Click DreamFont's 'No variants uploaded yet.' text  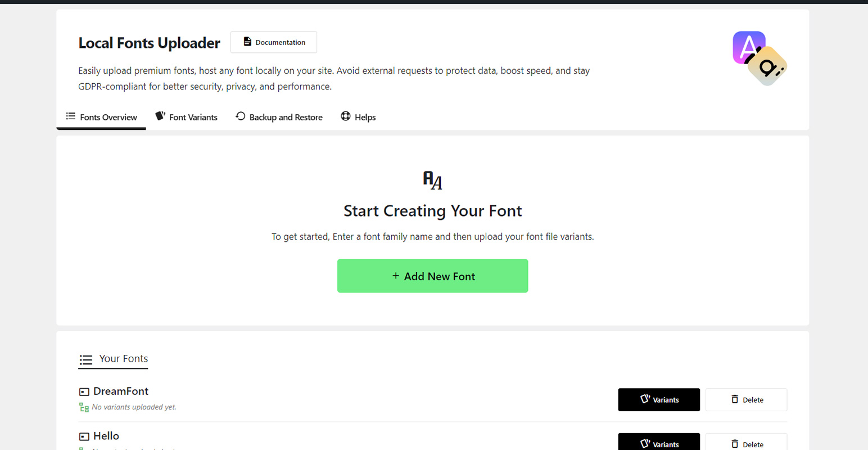[134, 407]
